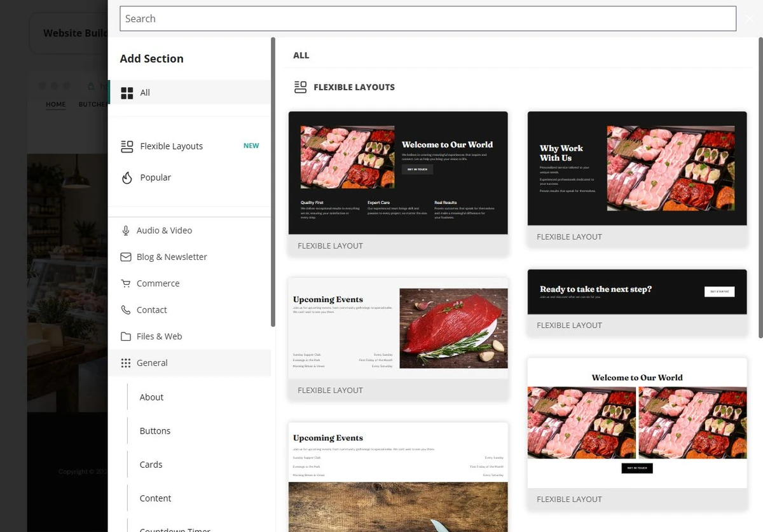Click the layouts gallery scrollbar
The image size is (763, 532).
pos(760,187)
